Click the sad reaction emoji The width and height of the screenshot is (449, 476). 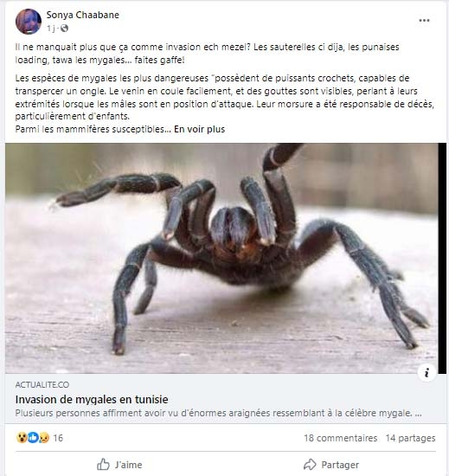(x=44, y=437)
